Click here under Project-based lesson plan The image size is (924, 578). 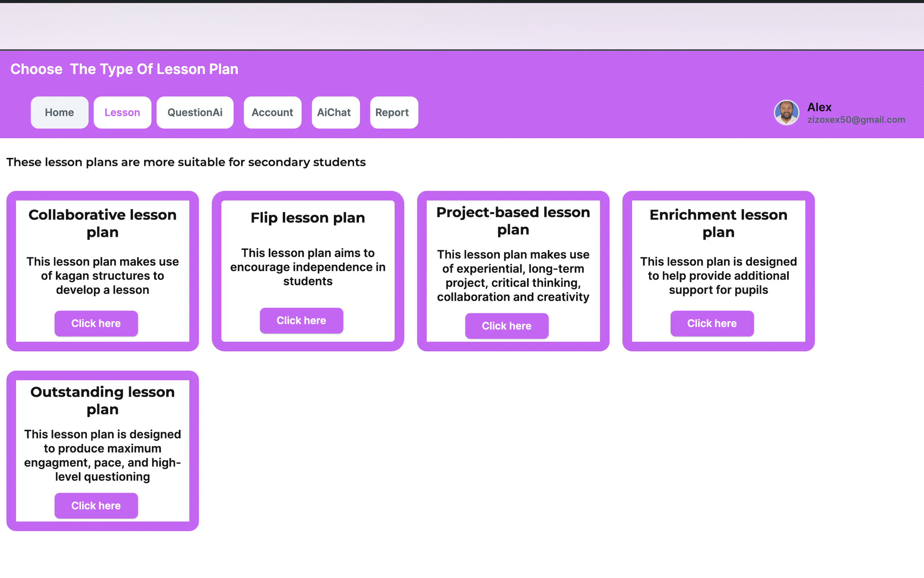point(506,326)
